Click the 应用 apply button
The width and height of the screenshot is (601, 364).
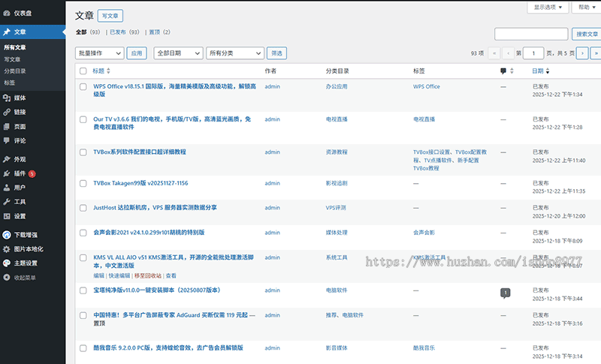point(137,53)
